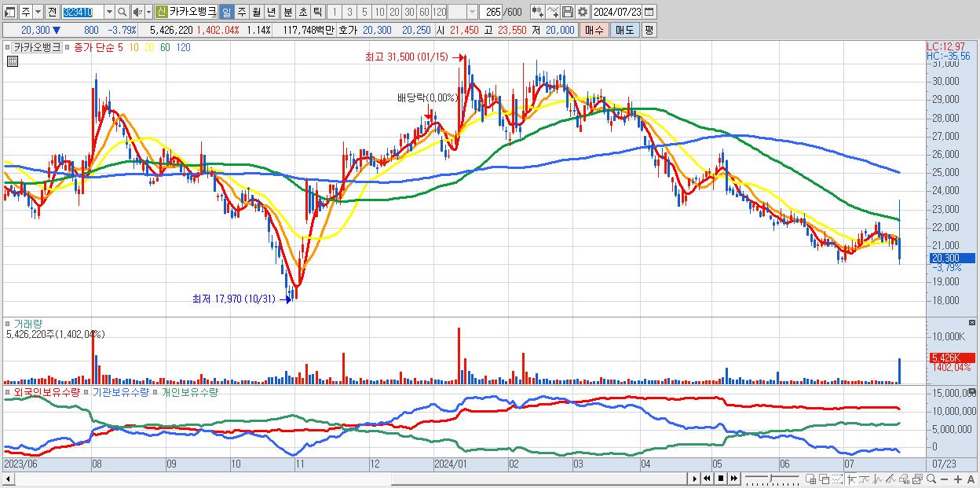Choose interval 20 button
The width and height of the screenshot is (980, 488).
(x=394, y=12)
